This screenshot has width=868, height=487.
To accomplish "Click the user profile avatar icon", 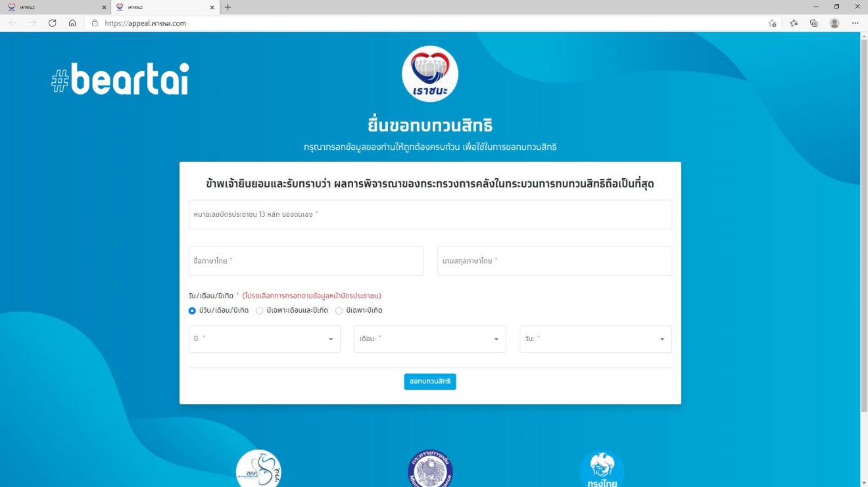I will point(834,23).
